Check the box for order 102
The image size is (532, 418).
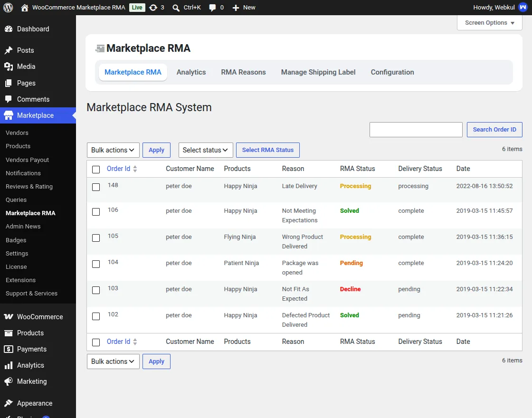coord(96,316)
